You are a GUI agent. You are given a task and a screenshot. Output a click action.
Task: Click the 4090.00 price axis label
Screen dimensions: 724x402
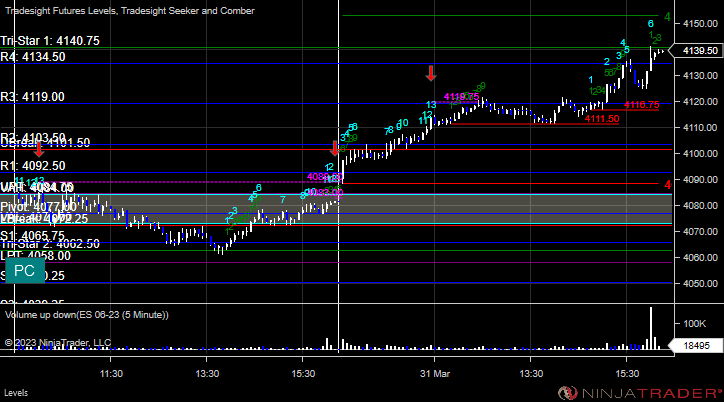[700, 180]
